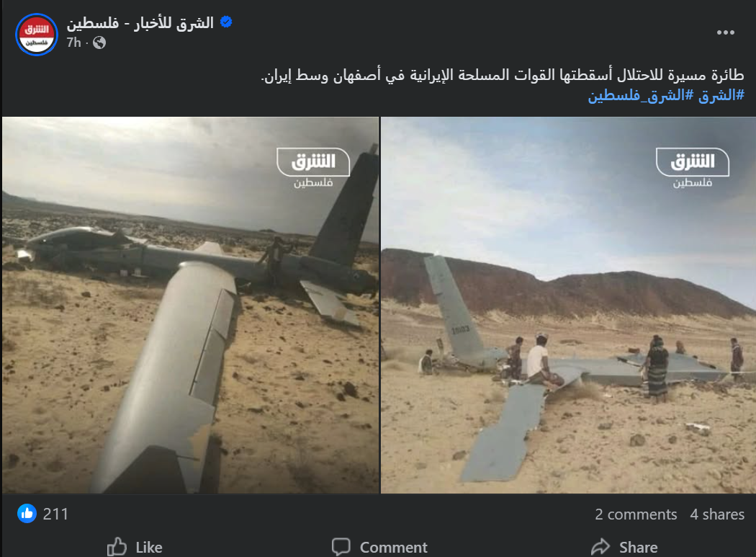Open left photo of drone wing
The height and width of the screenshot is (557, 756).
coord(191,305)
